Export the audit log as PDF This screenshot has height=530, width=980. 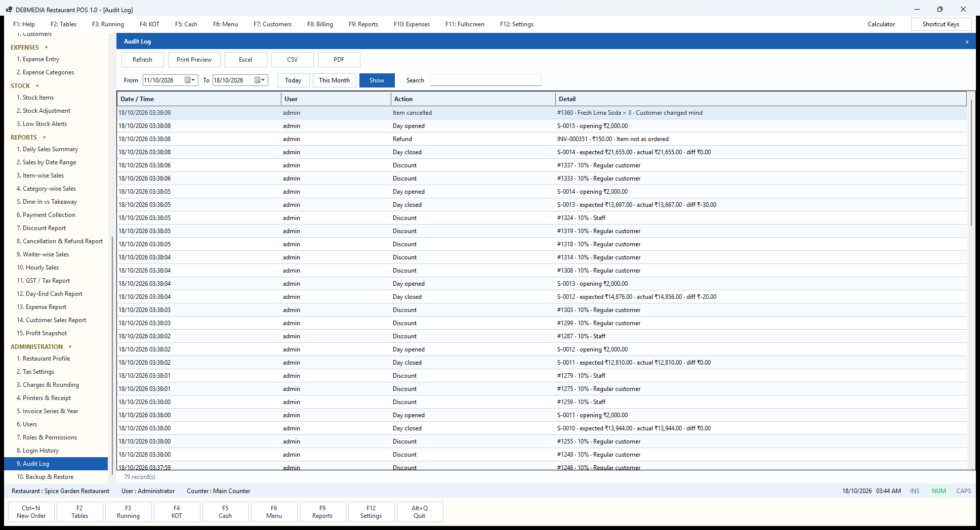coord(339,60)
